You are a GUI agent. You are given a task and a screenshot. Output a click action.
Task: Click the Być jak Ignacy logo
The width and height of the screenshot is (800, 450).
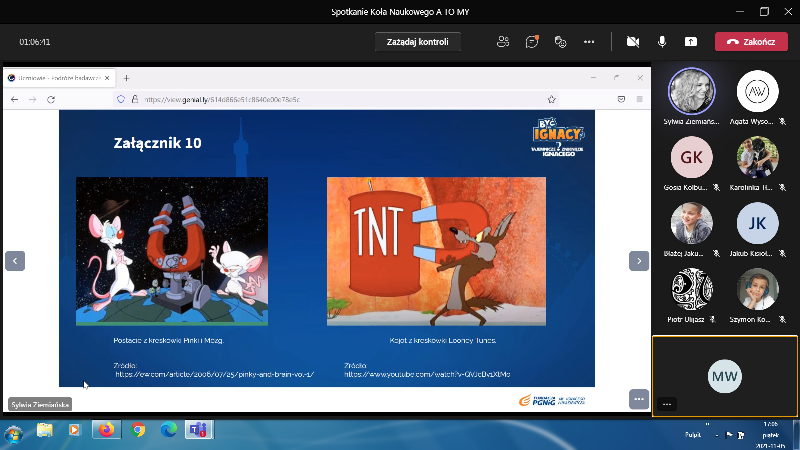[558, 137]
